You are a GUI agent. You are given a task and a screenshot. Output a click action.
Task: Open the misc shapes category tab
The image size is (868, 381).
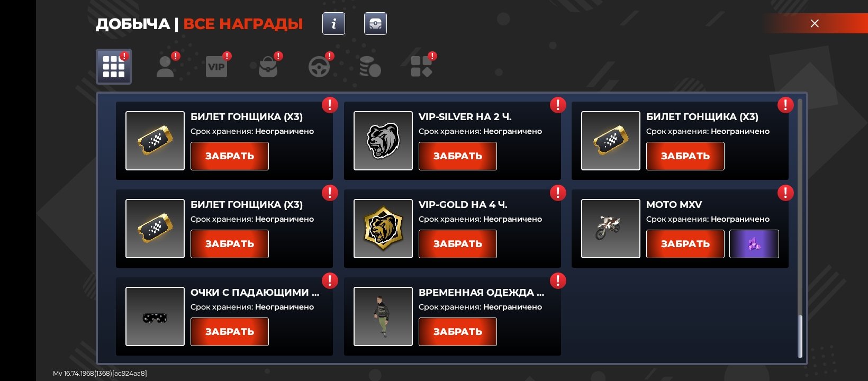point(422,67)
